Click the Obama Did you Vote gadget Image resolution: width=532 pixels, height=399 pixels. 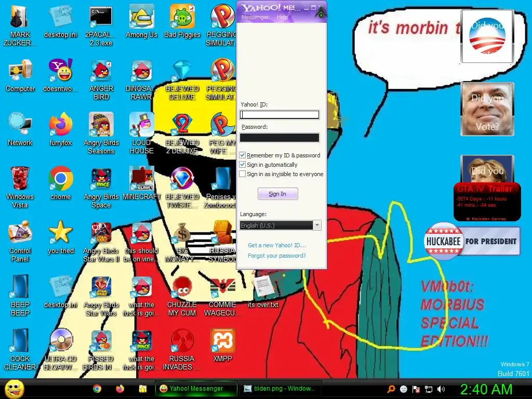[x=487, y=36]
